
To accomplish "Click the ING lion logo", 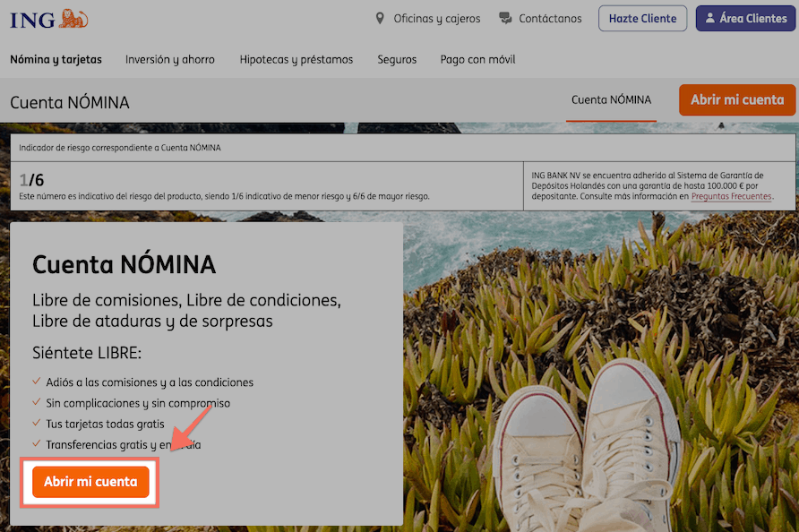I will coord(49,19).
